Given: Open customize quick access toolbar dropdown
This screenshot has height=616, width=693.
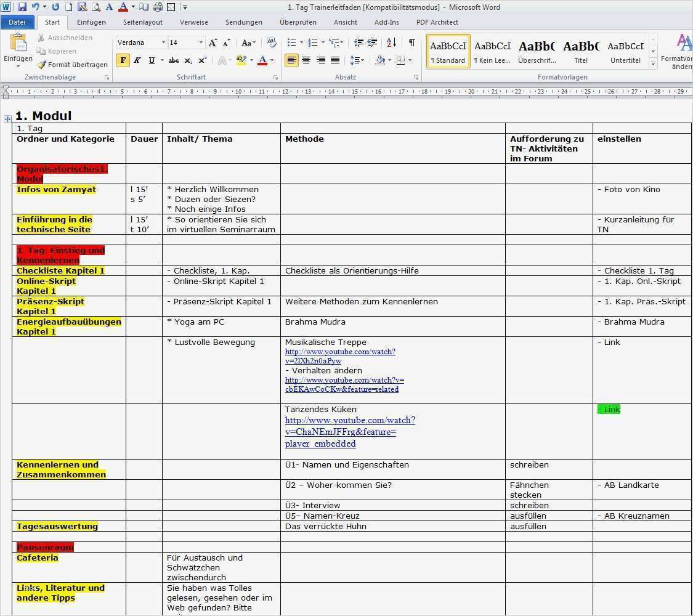Looking at the screenshot, I should click(x=185, y=7).
